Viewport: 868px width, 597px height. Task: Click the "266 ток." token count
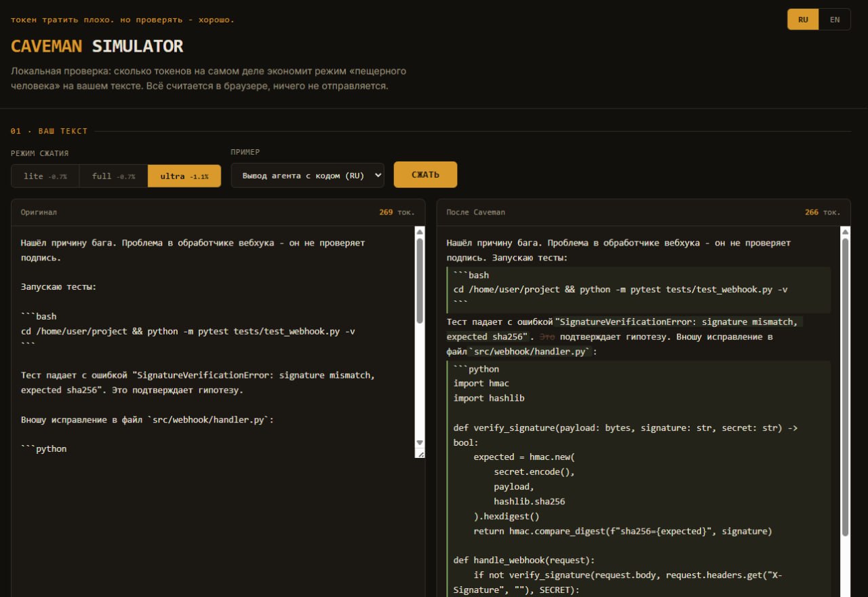click(x=823, y=212)
